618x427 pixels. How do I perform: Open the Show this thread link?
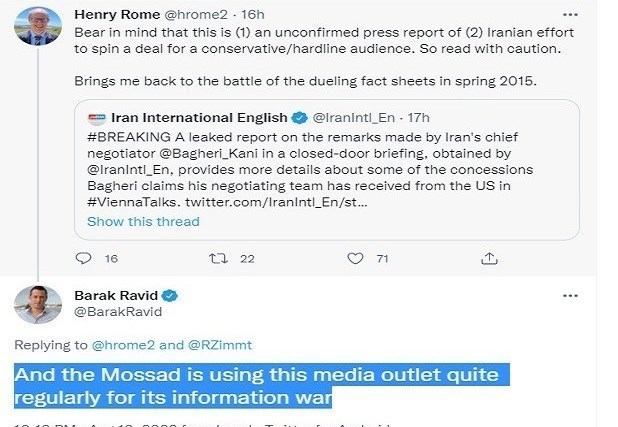tap(143, 221)
